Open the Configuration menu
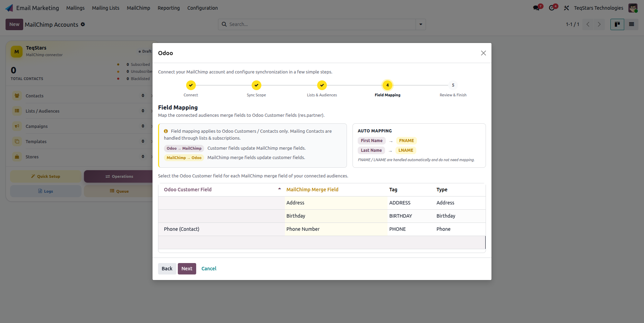The image size is (644, 323). [202, 8]
